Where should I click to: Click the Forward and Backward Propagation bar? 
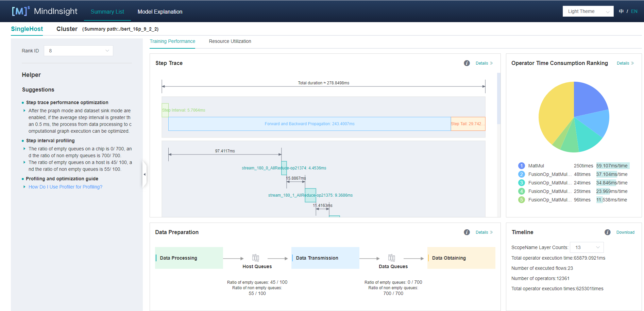tap(309, 124)
